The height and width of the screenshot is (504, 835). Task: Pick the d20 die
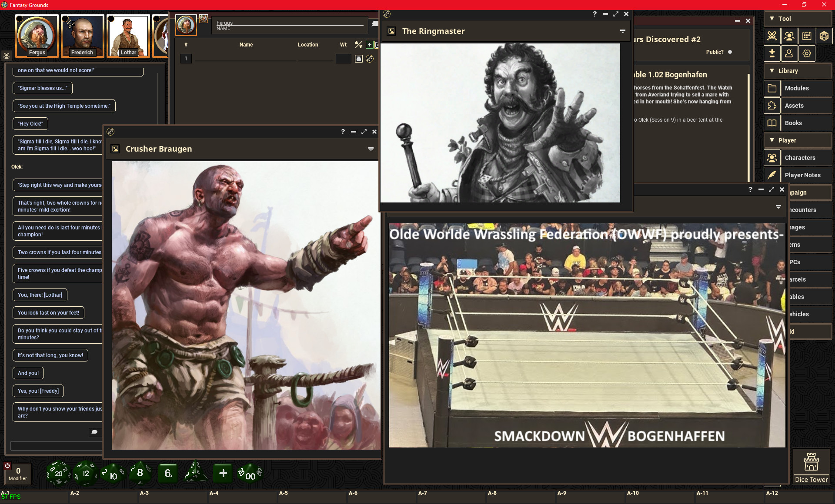(58, 473)
